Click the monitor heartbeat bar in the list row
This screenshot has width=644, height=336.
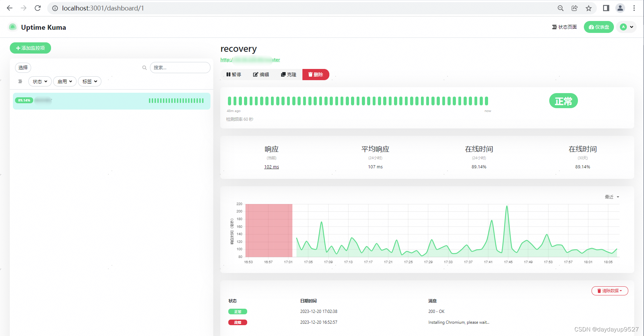[176, 101]
